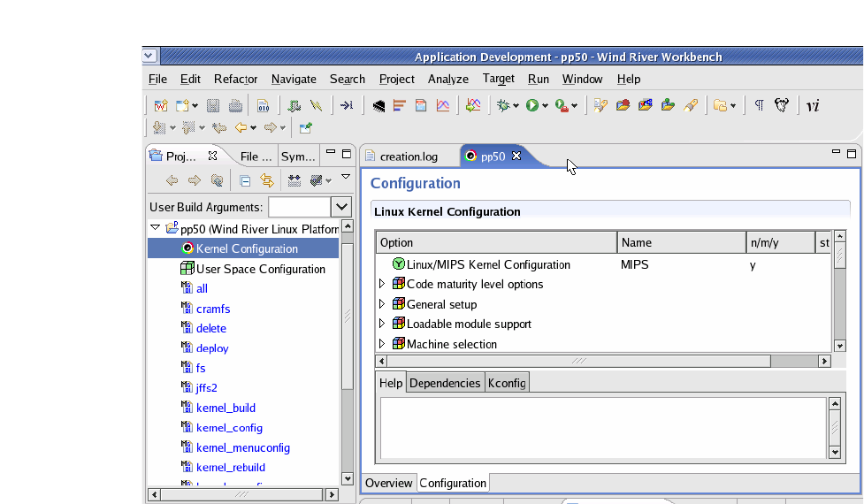The width and height of the screenshot is (864, 504).
Task: Select the deploy build target
Action: (x=212, y=348)
